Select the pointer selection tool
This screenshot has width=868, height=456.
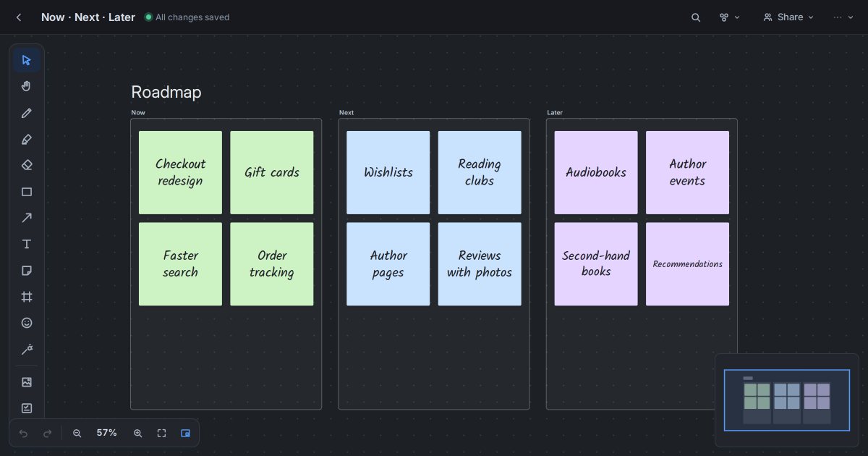[x=27, y=60]
